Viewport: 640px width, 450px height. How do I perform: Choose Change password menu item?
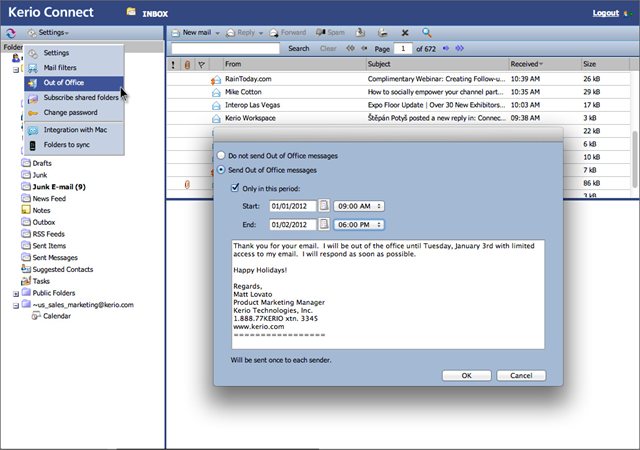(74, 112)
